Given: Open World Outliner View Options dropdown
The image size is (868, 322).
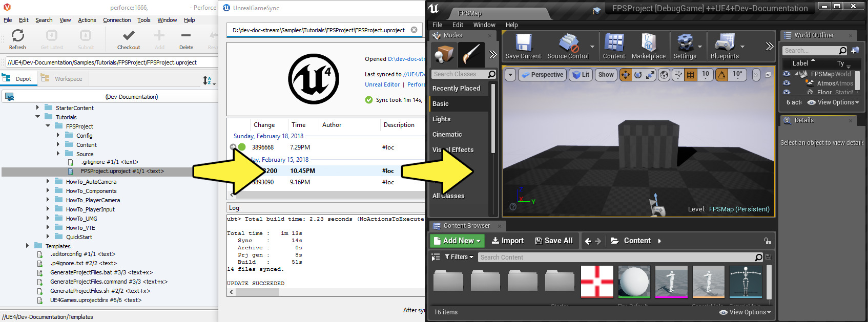Looking at the screenshot, I should coord(833,102).
